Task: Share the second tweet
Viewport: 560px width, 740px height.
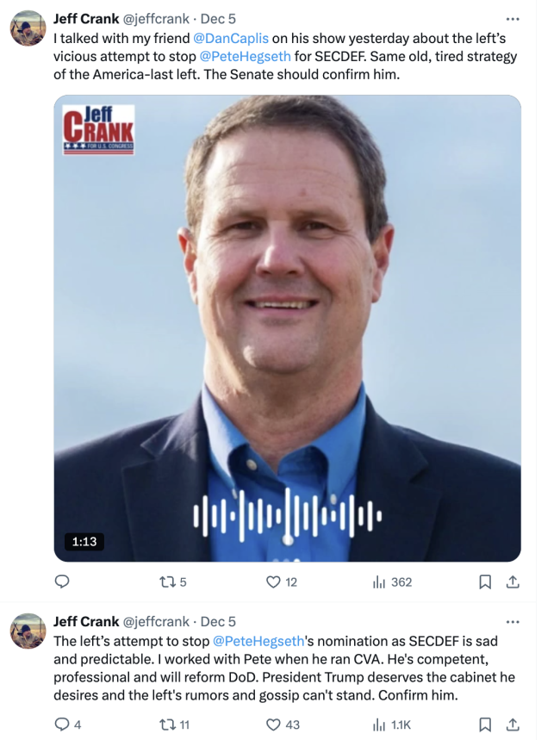Action: pyautogui.click(x=513, y=724)
